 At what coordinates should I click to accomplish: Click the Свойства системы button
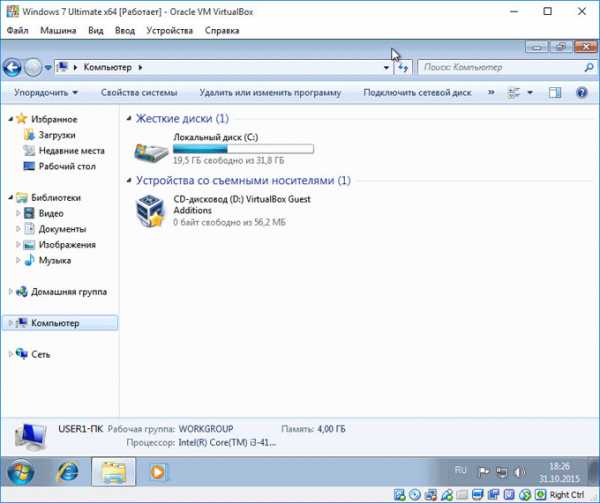(139, 93)
